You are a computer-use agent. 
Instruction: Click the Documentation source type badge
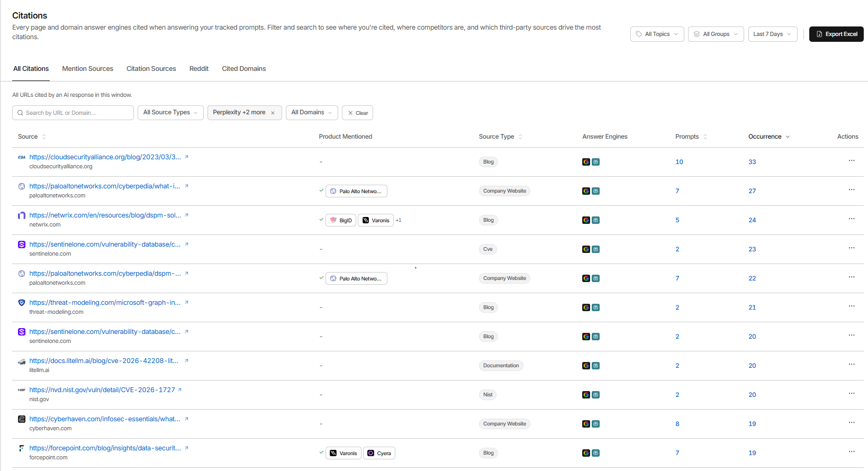point(501,366)
